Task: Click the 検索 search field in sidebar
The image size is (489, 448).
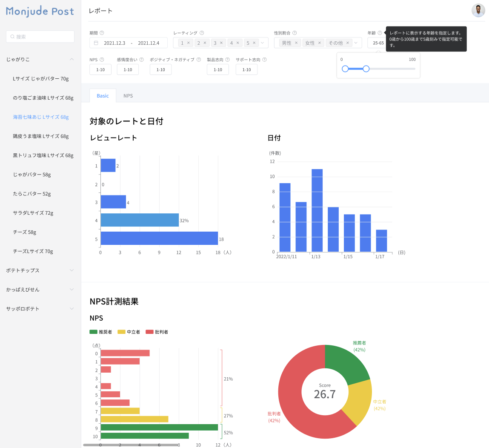Action: (x=40, y=37)
